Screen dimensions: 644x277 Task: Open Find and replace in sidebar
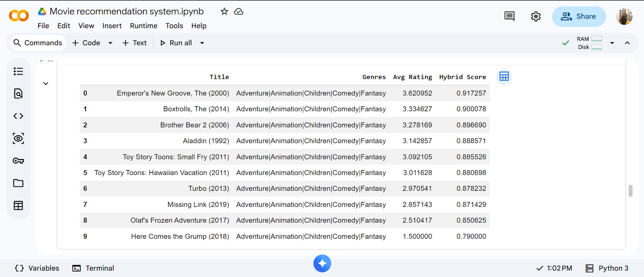click(18, 94)
